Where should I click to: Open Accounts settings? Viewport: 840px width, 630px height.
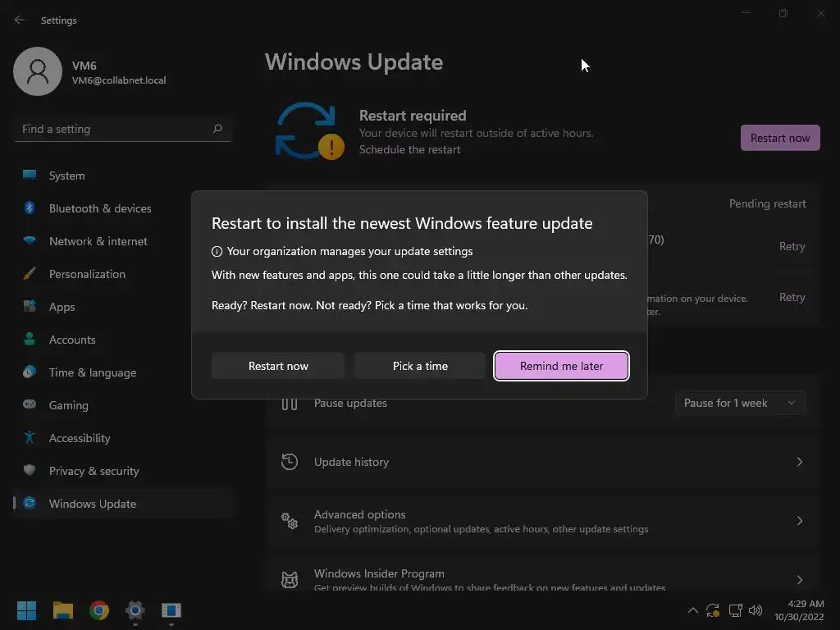click(x=123, y=340)
